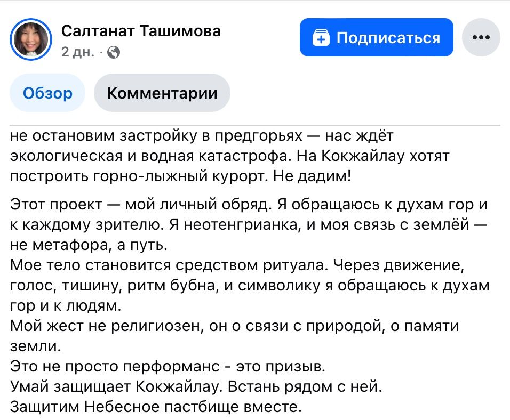Highlight the Комментарии tab pill
The height and width of the screenshot is (420, 510).
(x=162, y=93)
